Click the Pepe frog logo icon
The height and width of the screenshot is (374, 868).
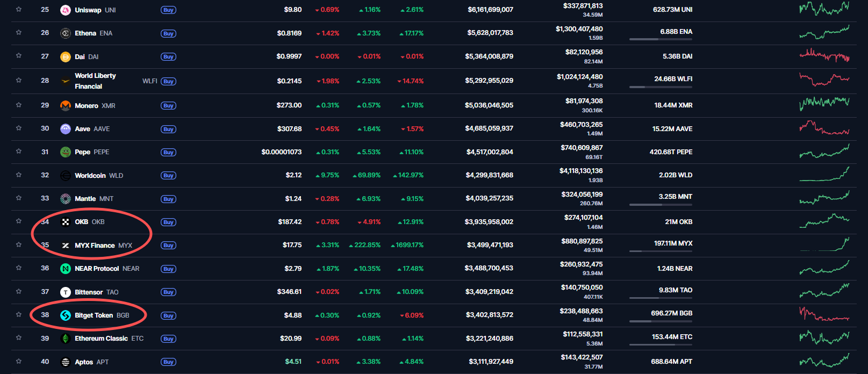tap(66, 152)
